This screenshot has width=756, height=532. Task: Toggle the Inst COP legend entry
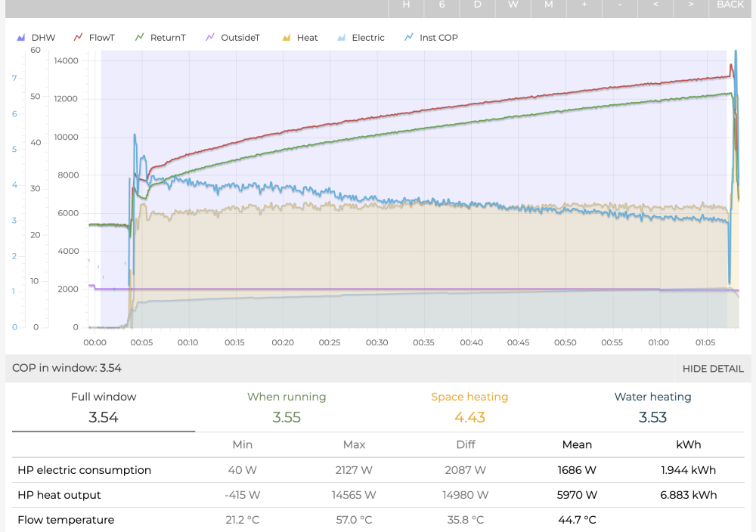pyautogui.click(x=431, y=38)
